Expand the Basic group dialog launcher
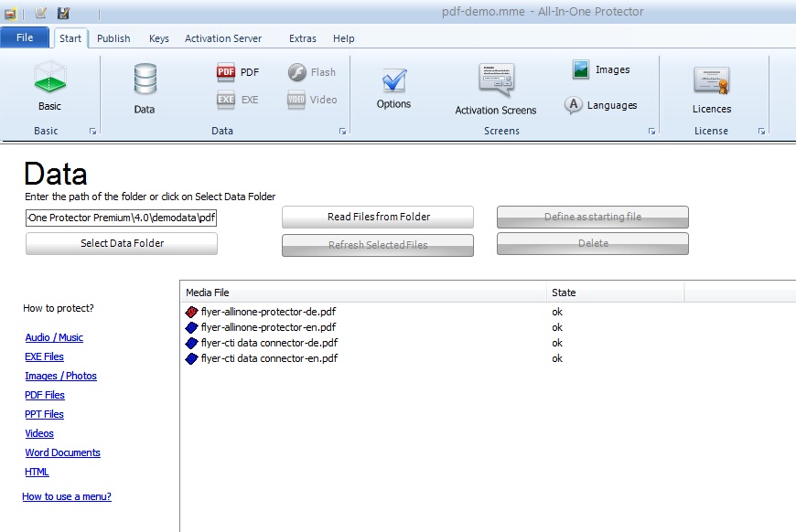Screen dimensions: 796x532 tap(92, 132)
